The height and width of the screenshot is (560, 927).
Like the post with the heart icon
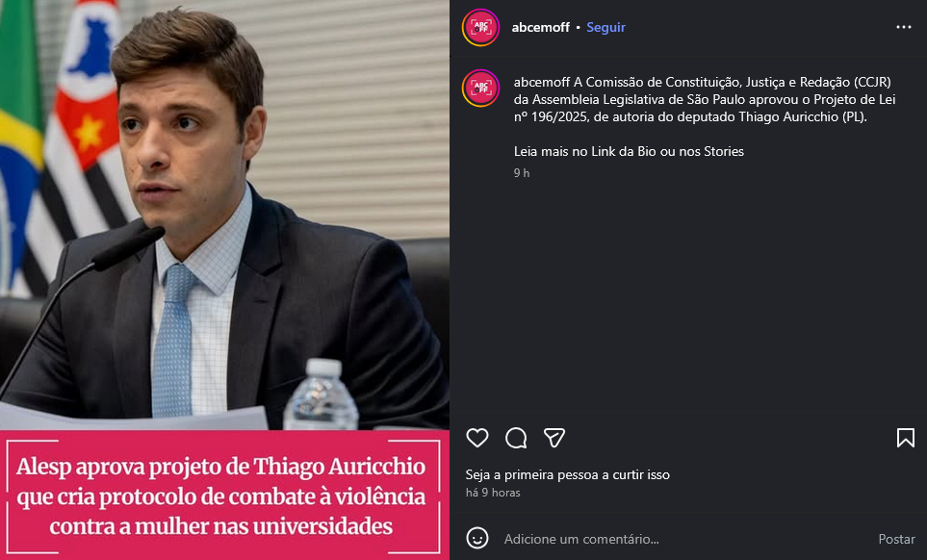[477, 438]
